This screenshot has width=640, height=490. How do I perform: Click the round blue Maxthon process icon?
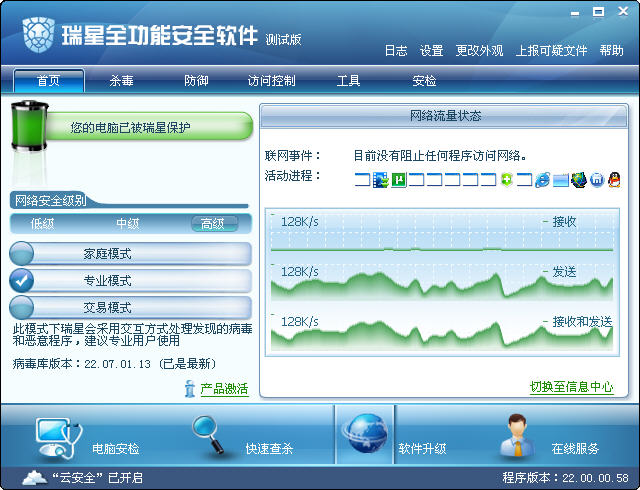click(x=597, y=180)
